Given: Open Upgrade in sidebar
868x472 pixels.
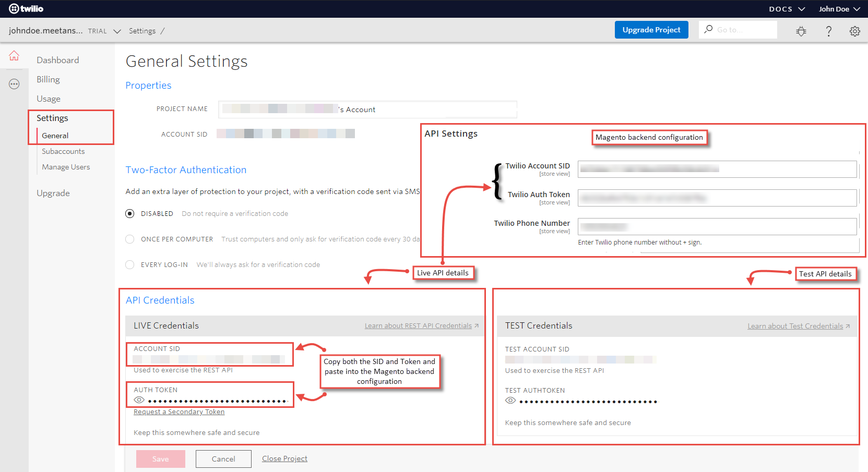Looking at the screenshot, I should [x=53, y=193].
